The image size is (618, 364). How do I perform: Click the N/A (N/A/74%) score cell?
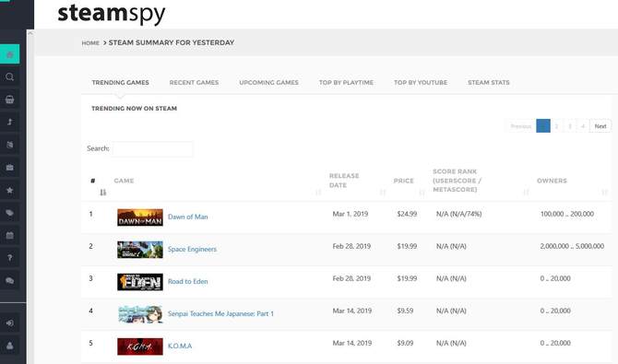point(458,214)
